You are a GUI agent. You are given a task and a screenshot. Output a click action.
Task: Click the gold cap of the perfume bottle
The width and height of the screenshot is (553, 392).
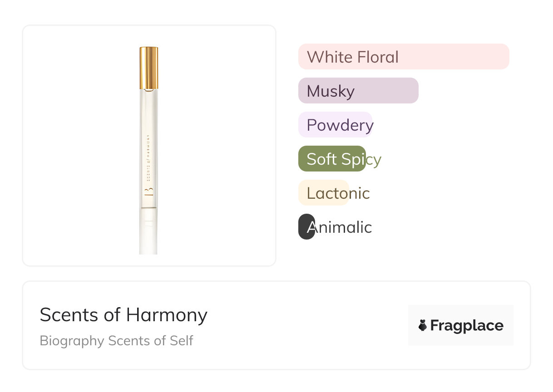click(148, 68)
